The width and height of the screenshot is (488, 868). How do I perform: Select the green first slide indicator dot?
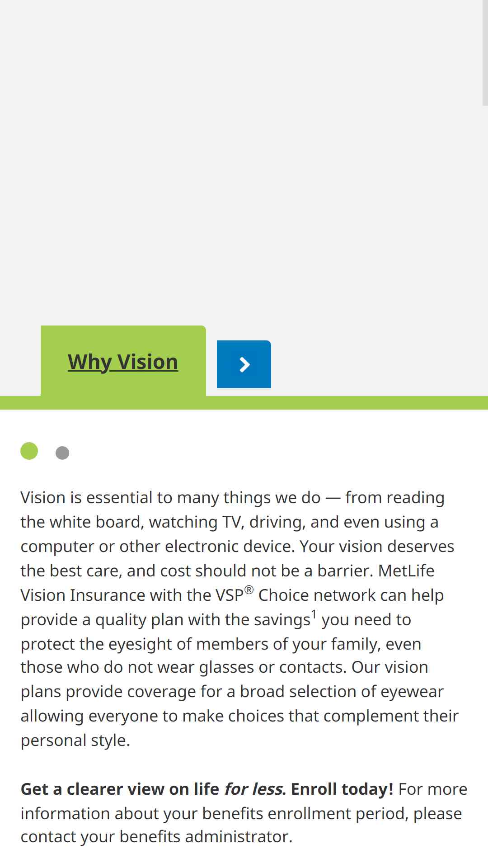tap(29, 451)
